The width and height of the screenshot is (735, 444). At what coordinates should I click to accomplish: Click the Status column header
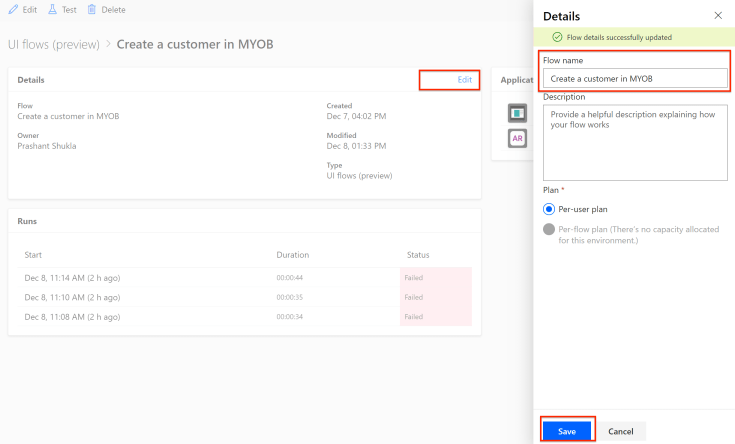pos(418,255)
